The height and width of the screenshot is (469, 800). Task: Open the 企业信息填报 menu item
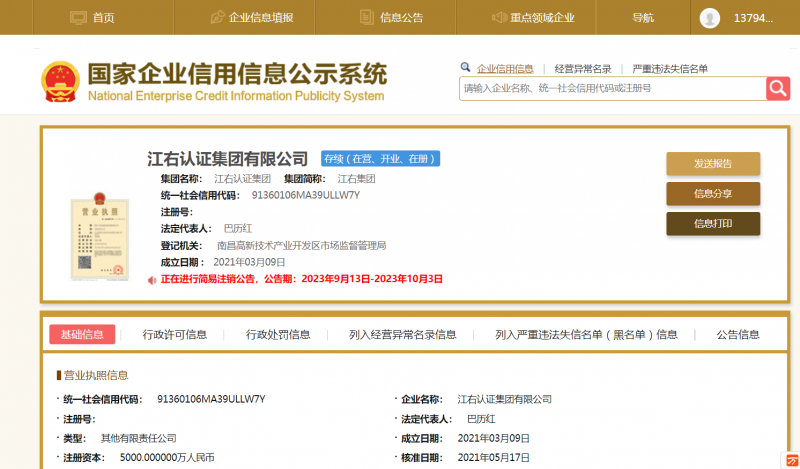(x=261, y=18)
